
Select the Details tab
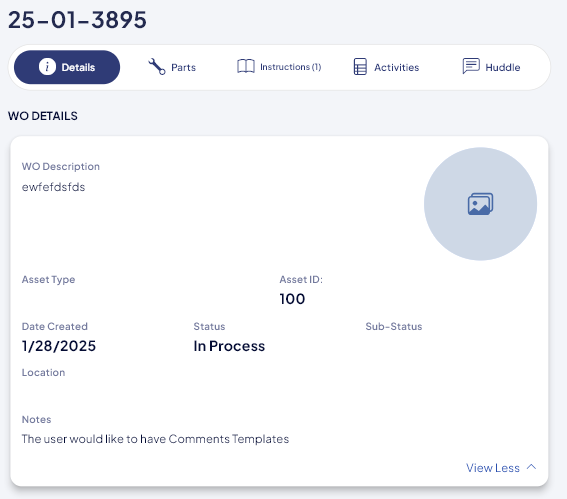(x=67, y=67)
